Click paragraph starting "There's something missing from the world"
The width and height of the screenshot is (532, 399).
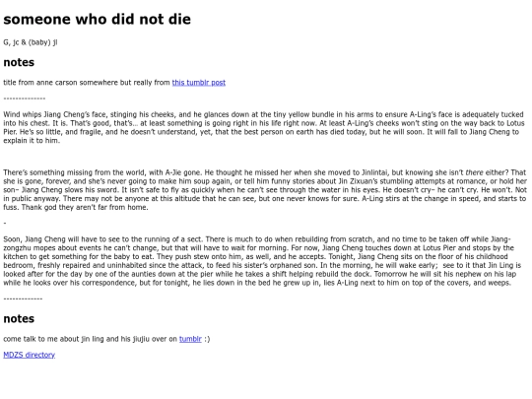[265, 190]
